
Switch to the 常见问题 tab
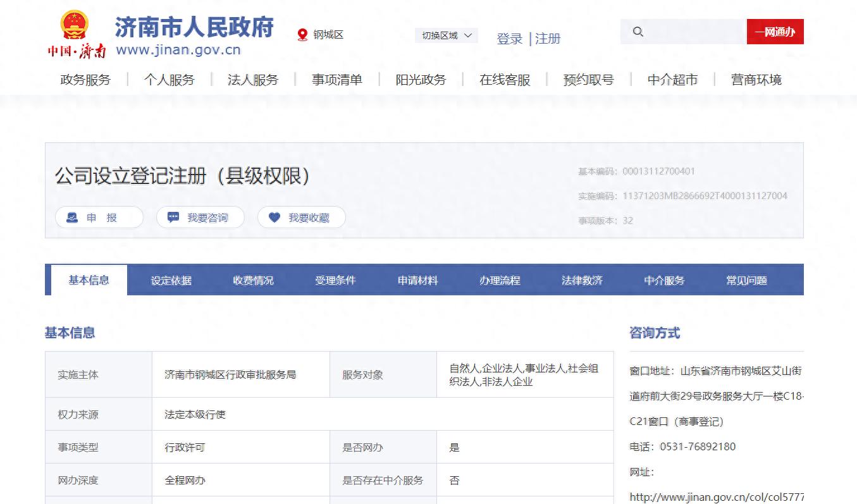coord(747,280)
